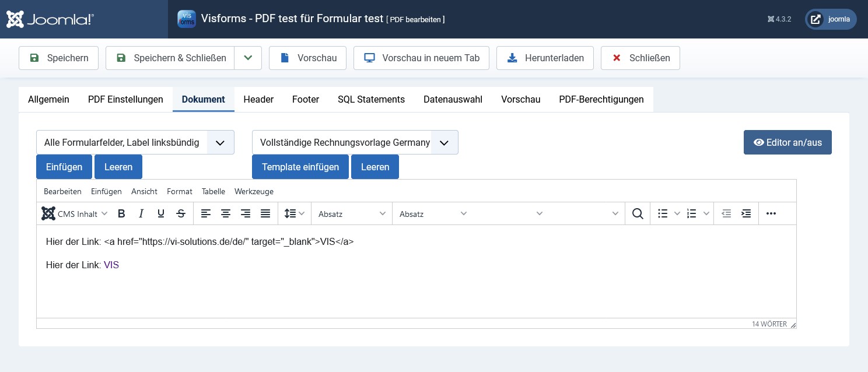Click the editor resize handle

click(x=793, y=325)
